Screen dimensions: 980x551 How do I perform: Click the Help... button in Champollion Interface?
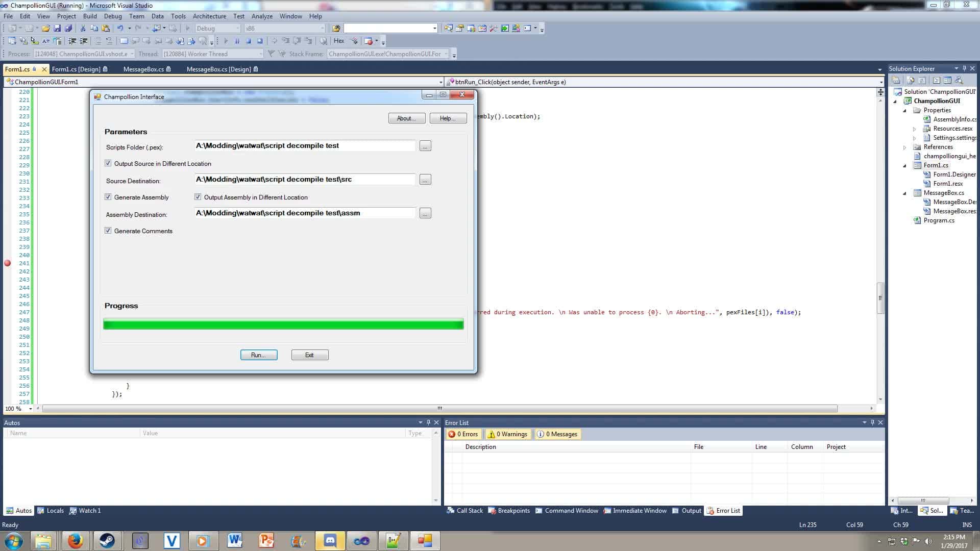coord(448,118)
